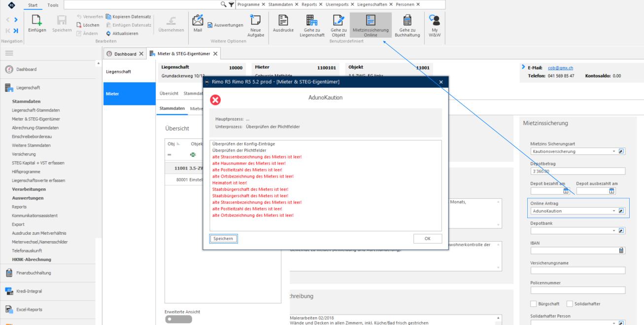The width and height of the screenshot is (644, 325).
Task: Click the Policennummer input field
Action: (577, 290)
